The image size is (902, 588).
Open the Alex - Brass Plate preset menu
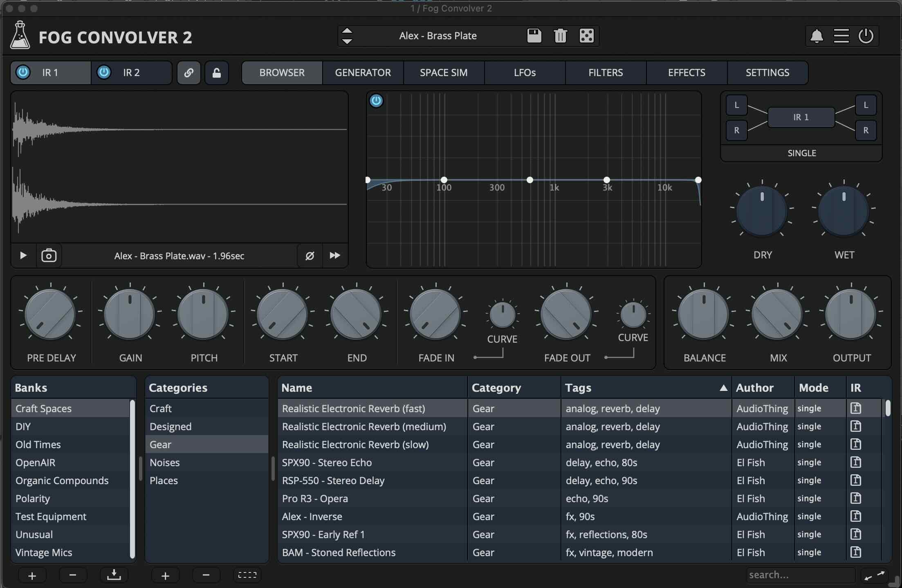438,36
